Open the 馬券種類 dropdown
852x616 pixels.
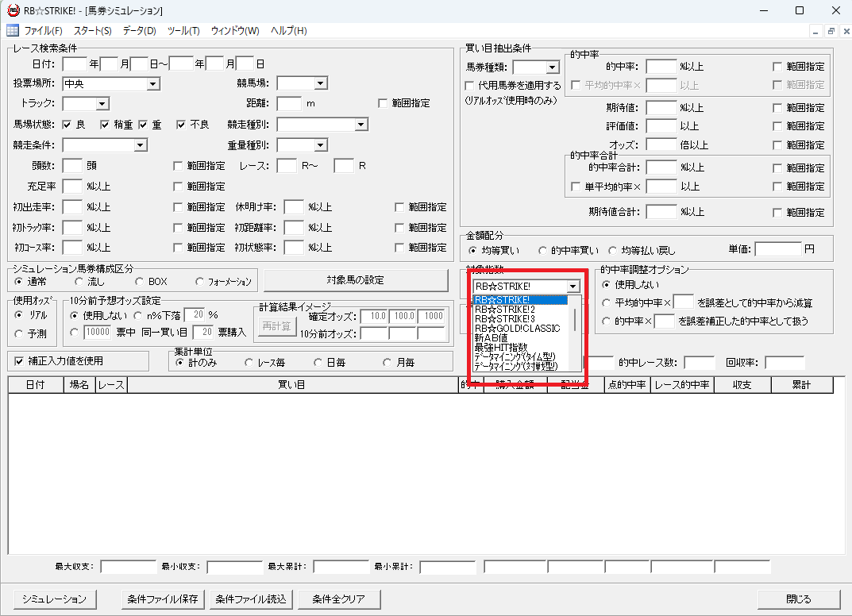click(x=552, y=67)
